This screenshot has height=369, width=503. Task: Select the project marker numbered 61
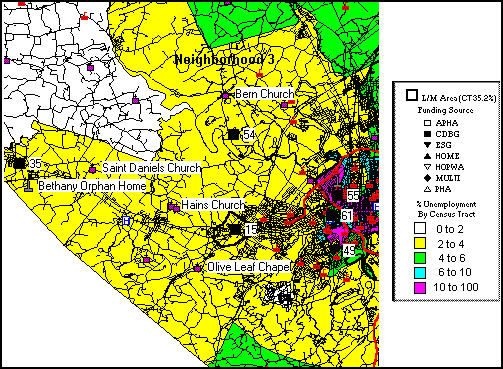331,215
